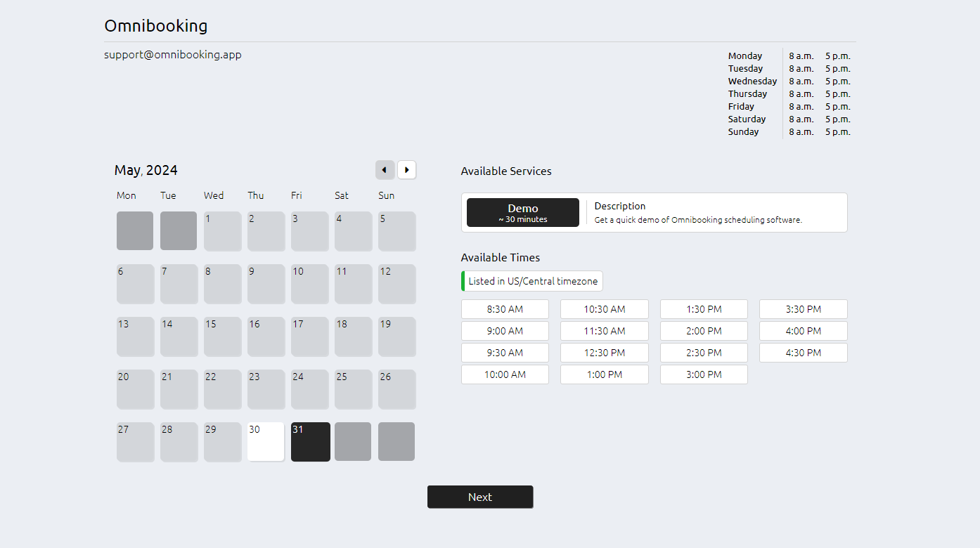
Task: Select date 15 in May
Action: tap(222, 337)
